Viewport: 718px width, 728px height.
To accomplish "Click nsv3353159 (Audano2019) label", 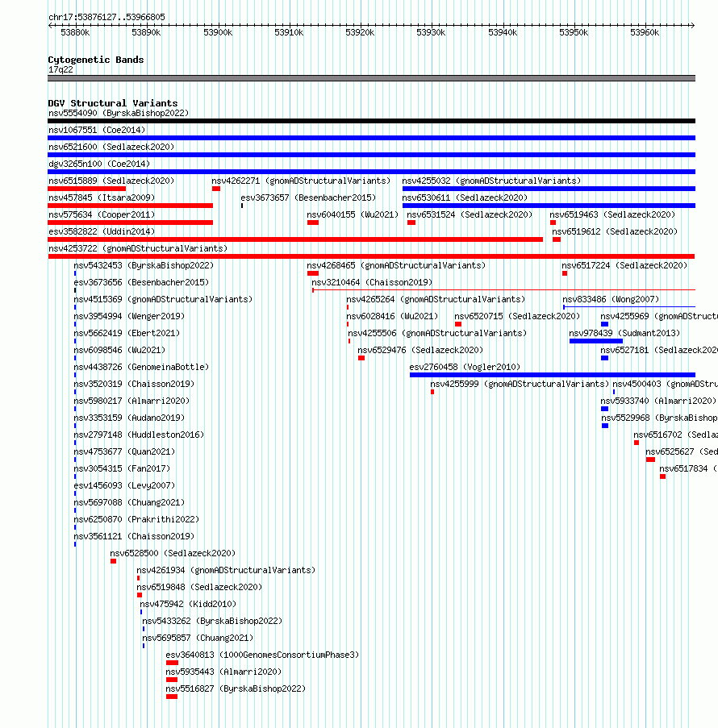I will tap(129, 418).
